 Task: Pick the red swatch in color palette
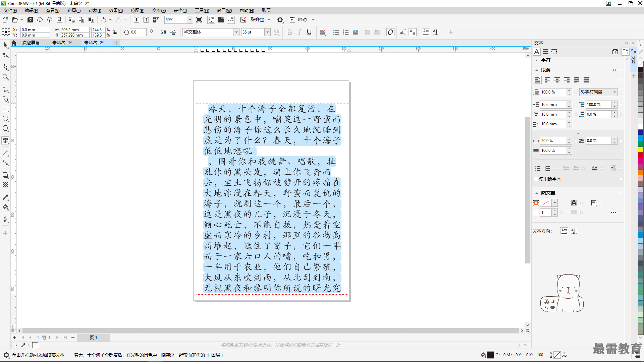[x=641, y=155]
